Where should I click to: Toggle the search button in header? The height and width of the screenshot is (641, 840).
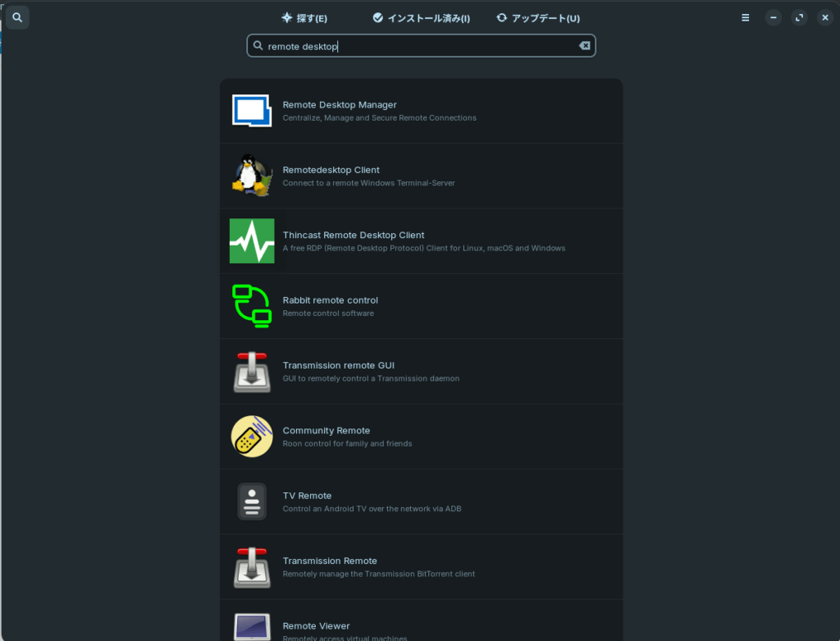[17, 17]
